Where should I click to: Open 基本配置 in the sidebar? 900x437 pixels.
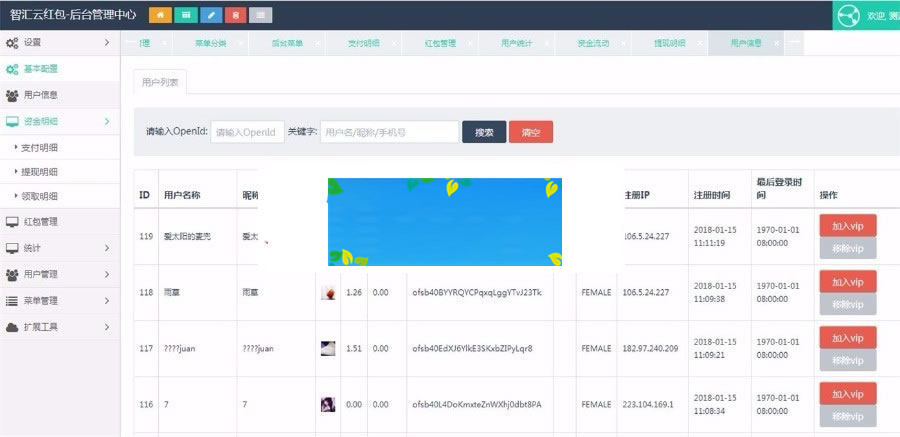[40, 69]
